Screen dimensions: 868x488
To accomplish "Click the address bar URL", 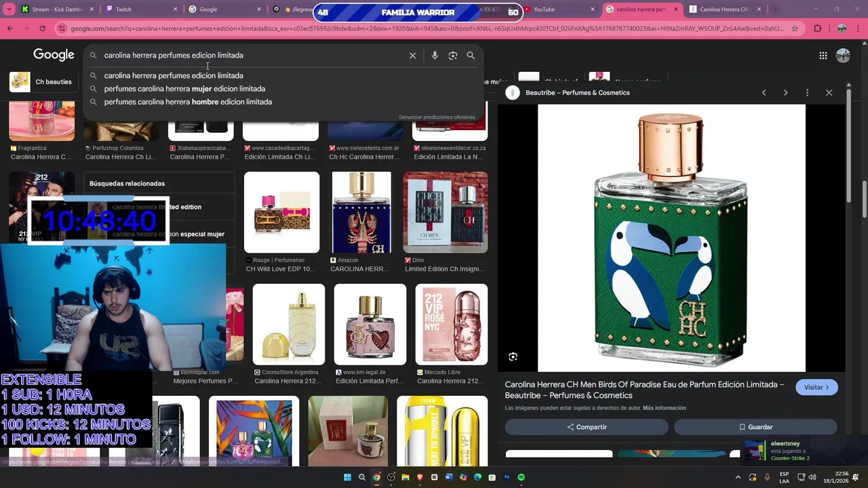I will tap(427, 28).
